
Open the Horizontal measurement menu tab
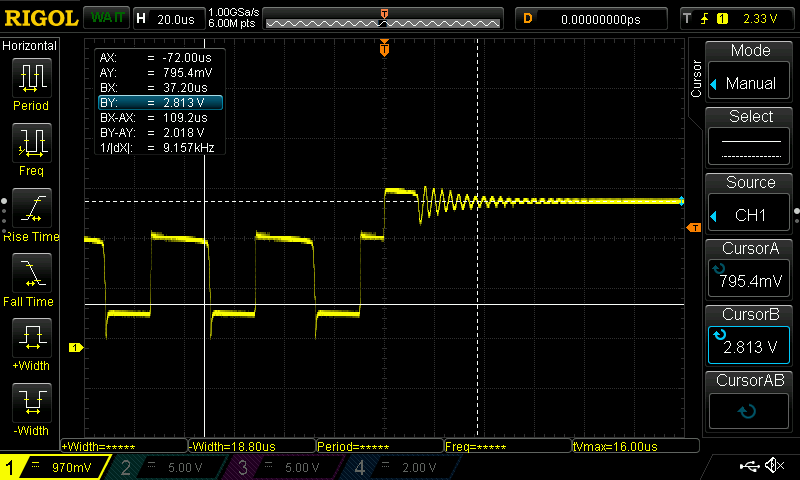pyautogui.click(x=30, y=46)
